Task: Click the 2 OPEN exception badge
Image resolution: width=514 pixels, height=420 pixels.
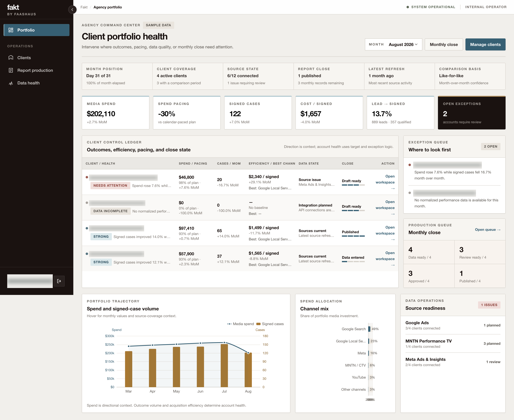Action: coord(491,146)
